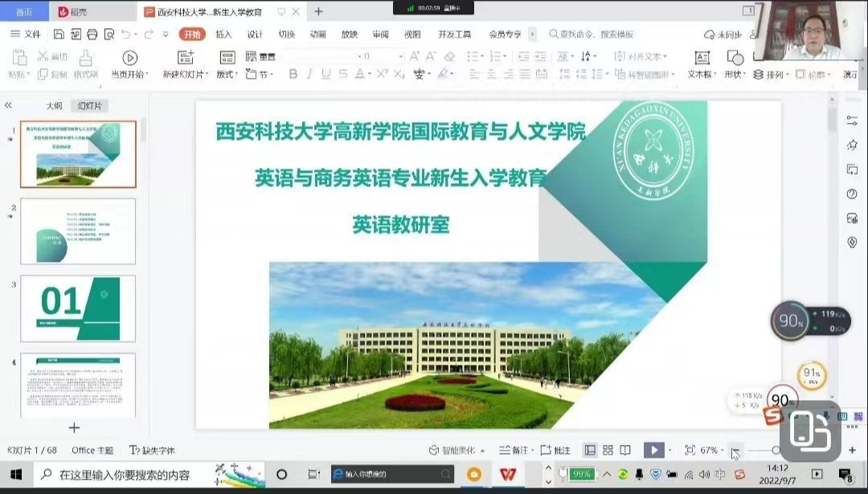868x494 pixels.
Task: Open the Insert (插入) ribbon tab
Action: pos(223,35)
